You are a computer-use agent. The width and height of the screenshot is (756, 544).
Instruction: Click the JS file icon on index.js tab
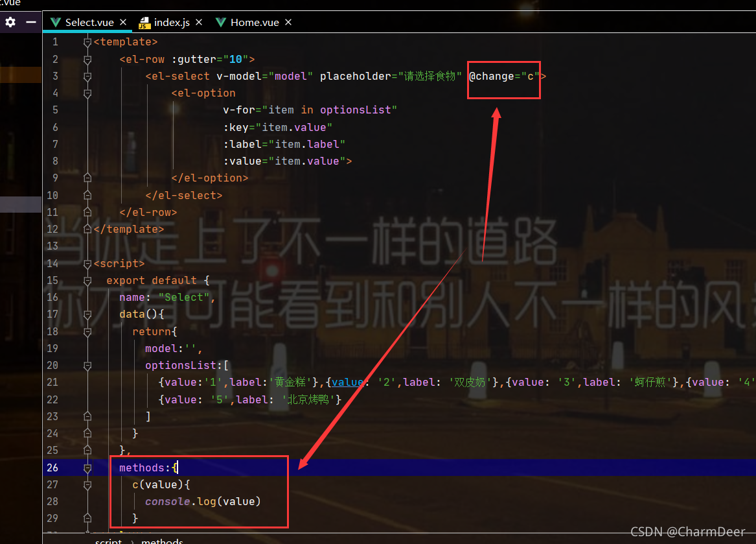pos(144,23)
